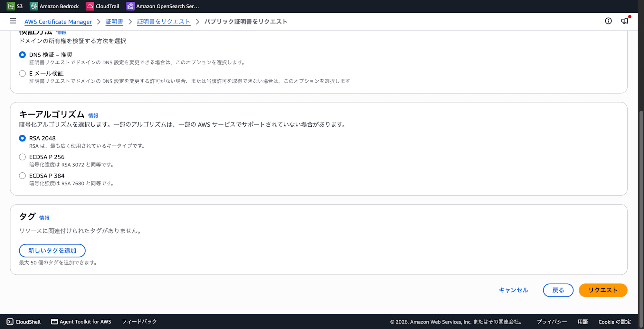Click the info circle icon at top right

pos(608,21)
